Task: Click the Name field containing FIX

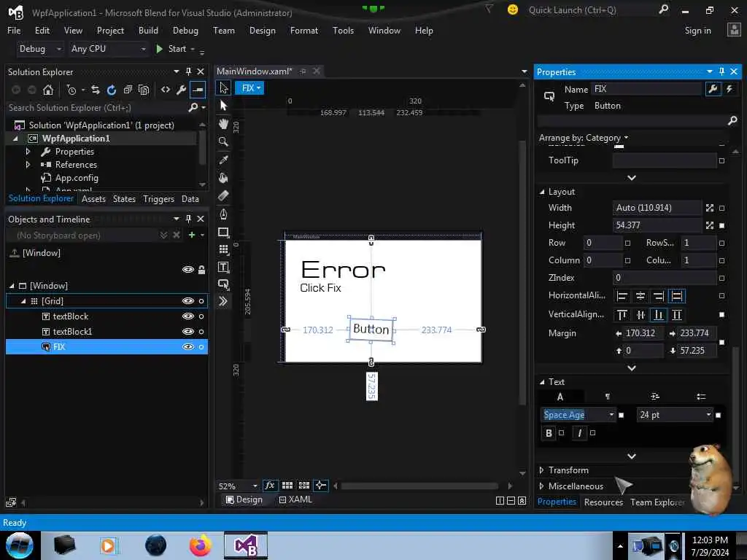Action: tap(646, 89)
